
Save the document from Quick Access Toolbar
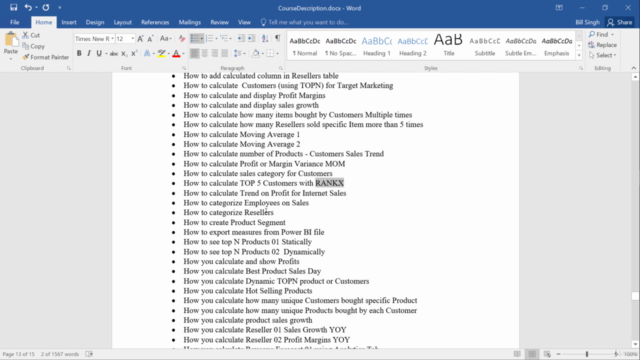tap(13, 7)
